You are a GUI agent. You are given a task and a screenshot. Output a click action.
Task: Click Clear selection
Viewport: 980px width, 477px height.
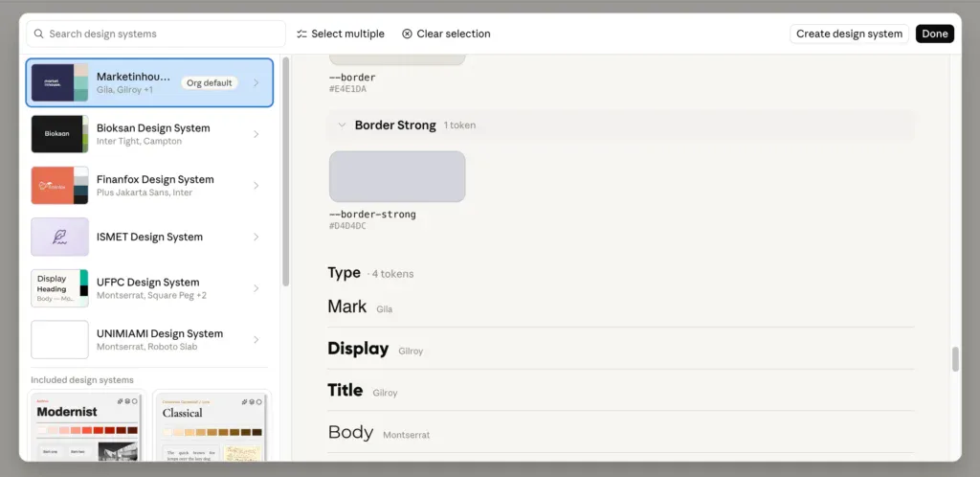click(x=446, y=34)
